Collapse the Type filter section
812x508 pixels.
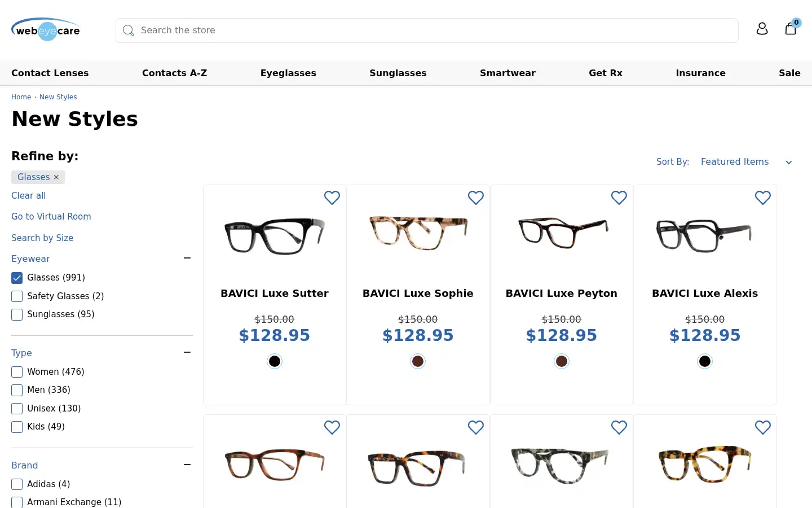pyautogui.click(x=187, y=352)
